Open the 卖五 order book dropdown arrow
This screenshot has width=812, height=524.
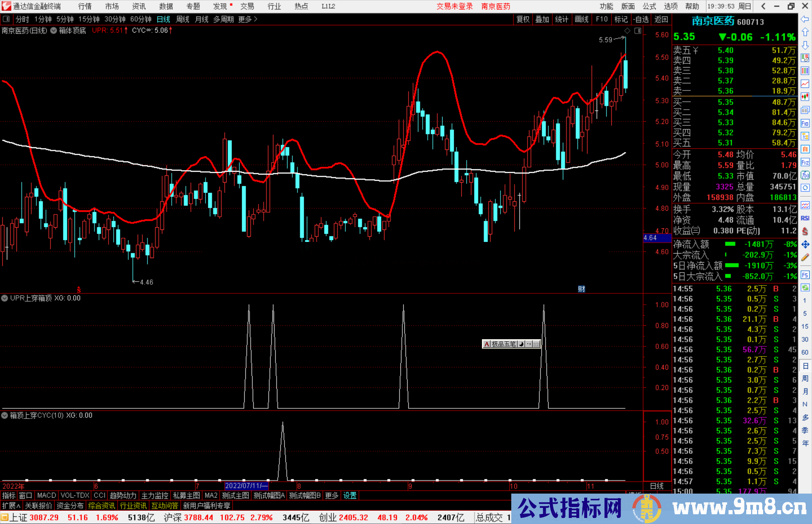(x=695, y=50)
